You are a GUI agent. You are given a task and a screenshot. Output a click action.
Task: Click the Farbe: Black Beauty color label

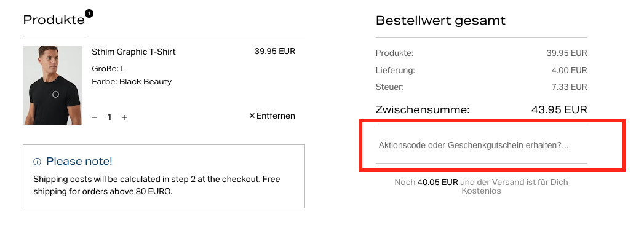[132, 81]
